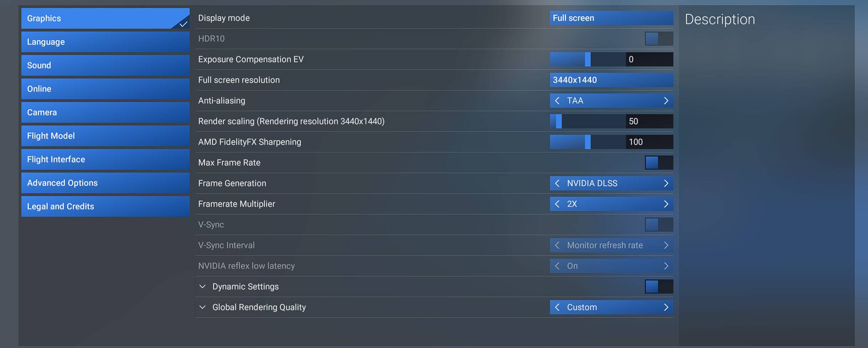Click right arrow of NVIDIA reflex low latency
Image resolution: width=868 pixels, height=348 pixels.
point(666,266)
